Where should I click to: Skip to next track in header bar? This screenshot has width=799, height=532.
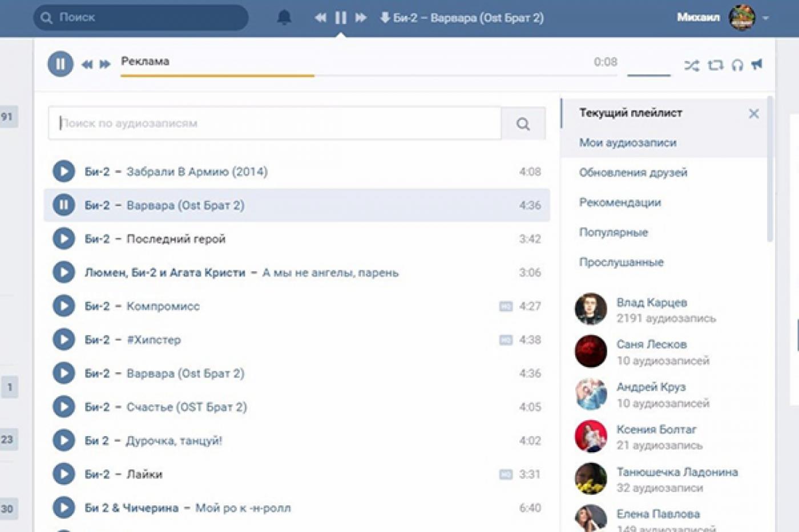(361, 18)
